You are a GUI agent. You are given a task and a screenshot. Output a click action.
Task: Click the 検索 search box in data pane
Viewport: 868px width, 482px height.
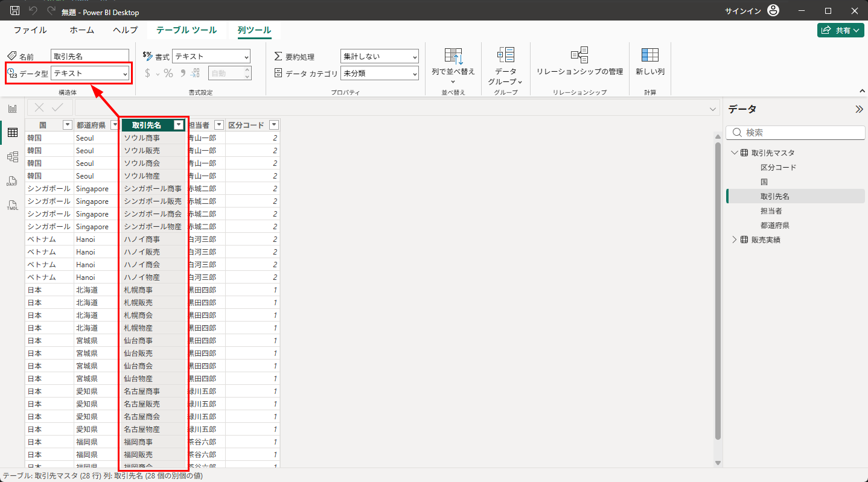click(x=796, y=132)
